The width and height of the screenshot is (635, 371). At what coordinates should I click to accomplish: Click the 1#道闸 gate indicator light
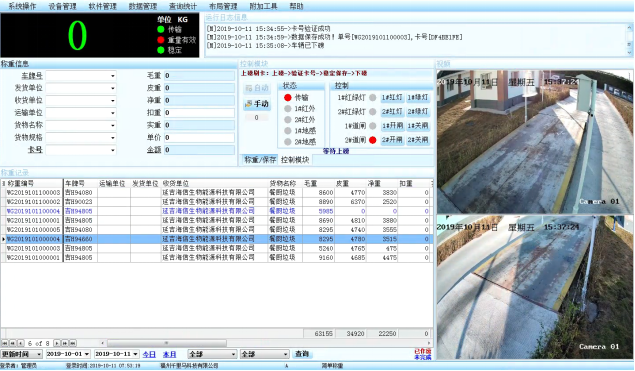pos(373,126)
